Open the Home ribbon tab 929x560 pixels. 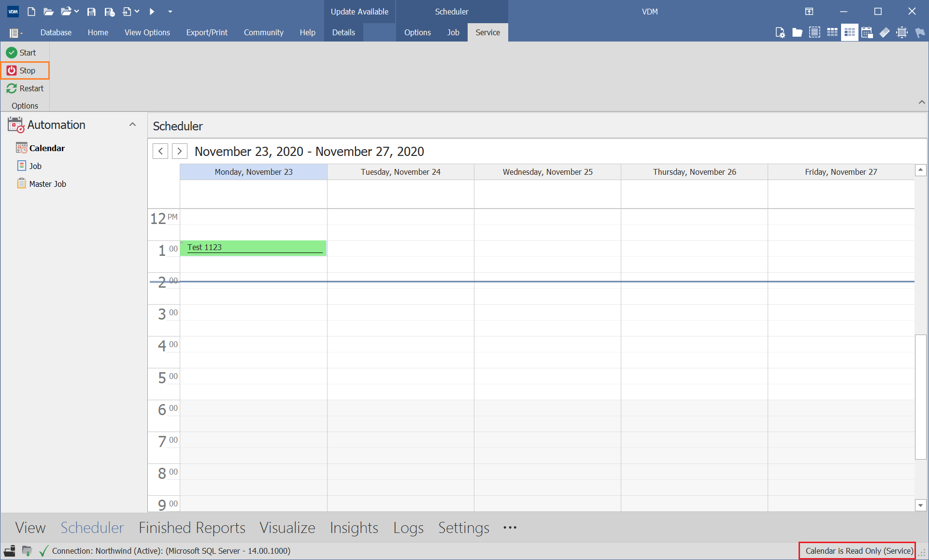[98, 32]
